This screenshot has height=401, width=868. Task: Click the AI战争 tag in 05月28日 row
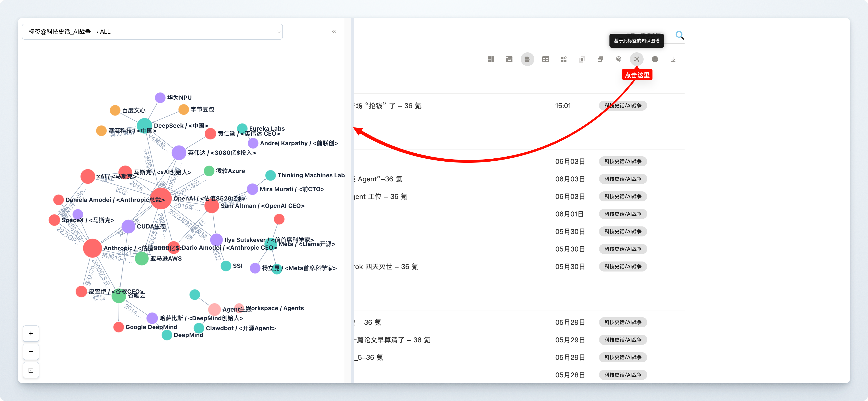coord(623,375)
